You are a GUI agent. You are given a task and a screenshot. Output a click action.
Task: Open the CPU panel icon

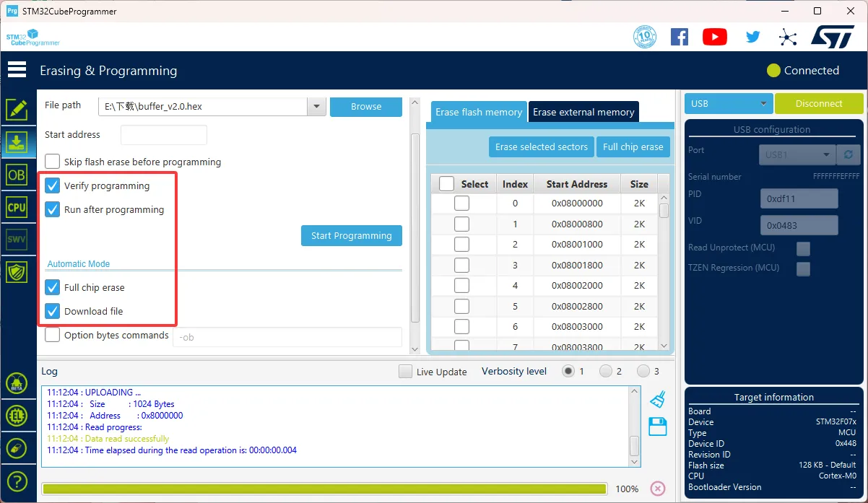click(x=17, y=207)
